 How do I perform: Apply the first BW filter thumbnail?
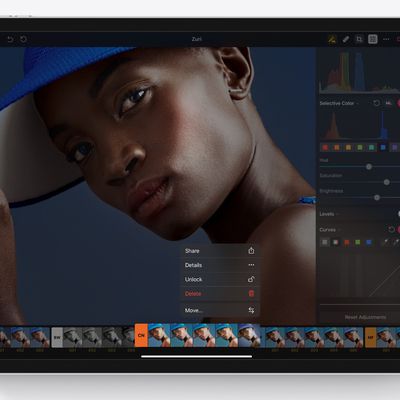tap(73, 337)
